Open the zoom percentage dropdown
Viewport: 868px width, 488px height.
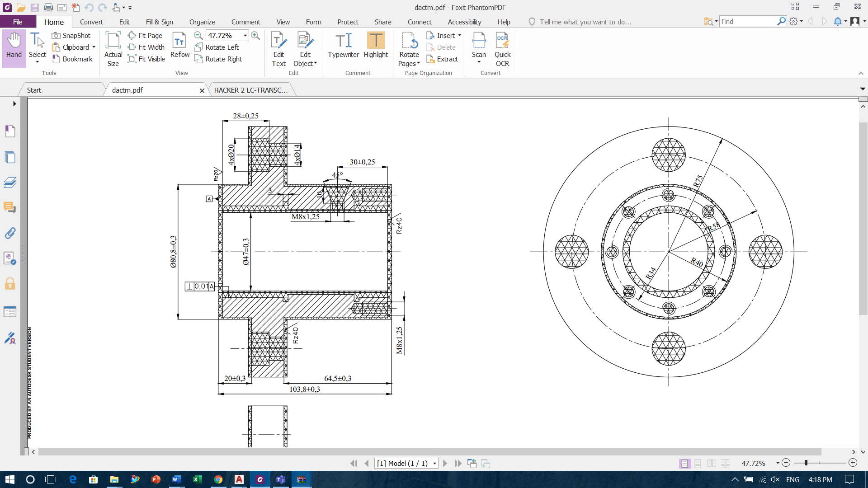coord(245,35)
